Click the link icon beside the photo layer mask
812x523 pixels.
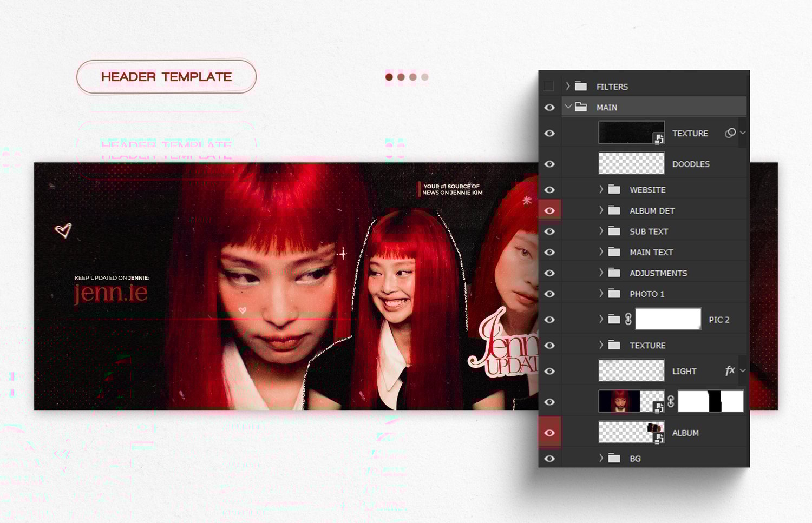click(x=671, y=401)
